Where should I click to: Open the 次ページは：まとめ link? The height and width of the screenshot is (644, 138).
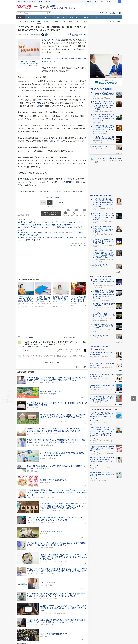(x=52, y=197)
